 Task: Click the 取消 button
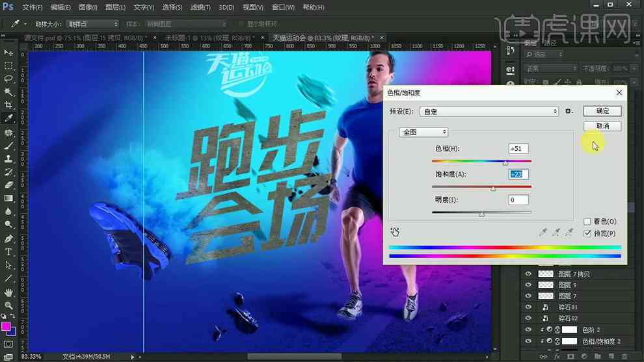(602, 126)
